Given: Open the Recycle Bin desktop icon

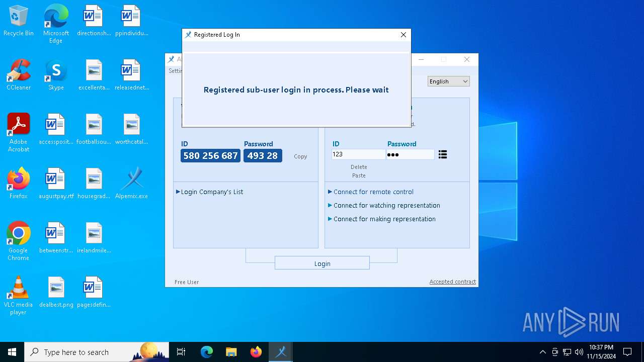Looking at the screenshot, I should [18, 21].
